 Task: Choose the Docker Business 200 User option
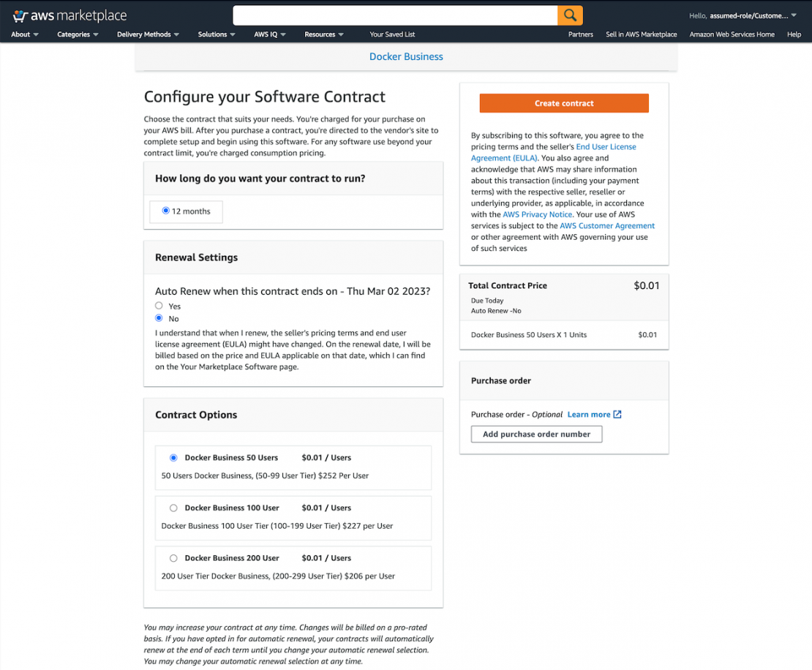click(173, 558)
